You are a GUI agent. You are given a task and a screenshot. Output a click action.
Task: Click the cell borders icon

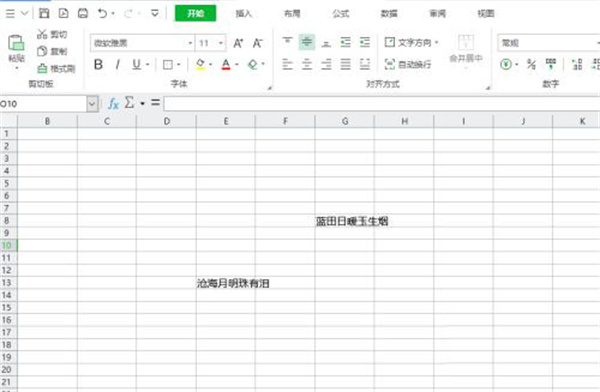tap(168, 64)
